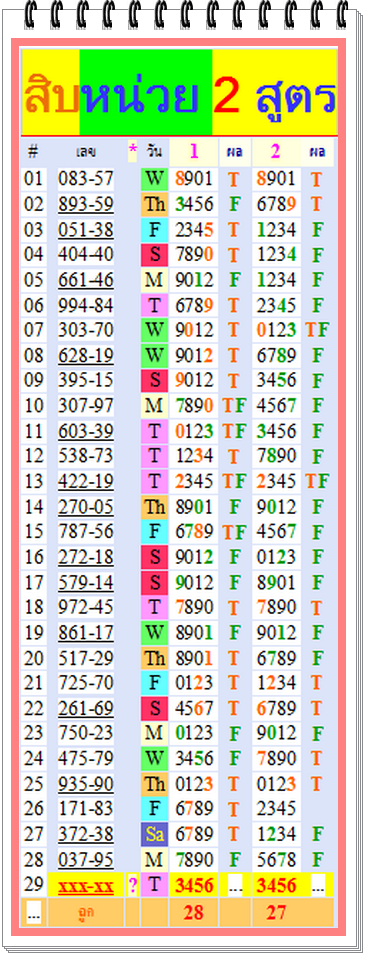Screen dimensions: 365x955
Task: Click the magenta '1' formula column header
Action: coord(194,152)
